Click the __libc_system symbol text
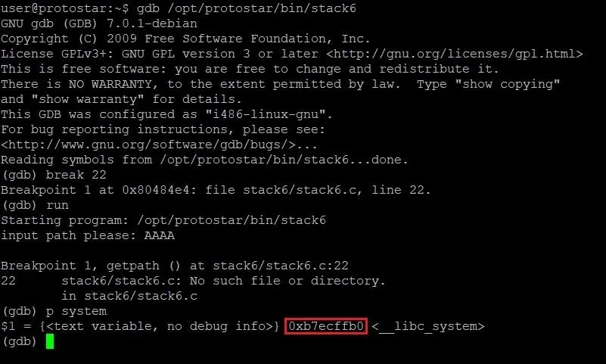This screenshot has height=364, width=606. [x=427, y=326]
